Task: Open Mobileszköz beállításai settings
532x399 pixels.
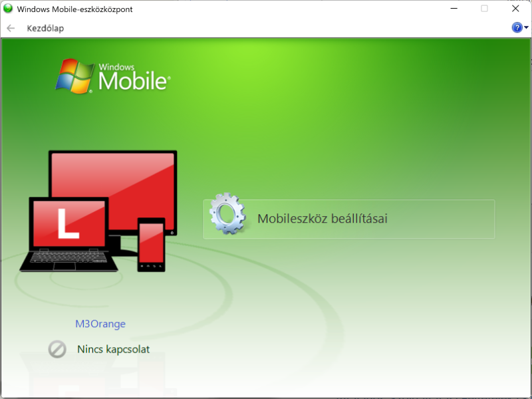Action: pyautogui.click(x=348, y=219)
